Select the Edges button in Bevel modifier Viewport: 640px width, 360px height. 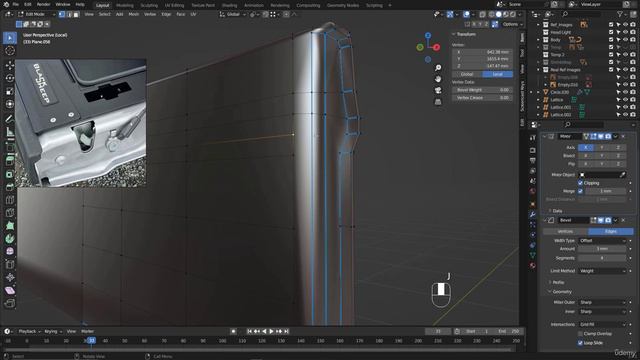click(x=610, y=231)
